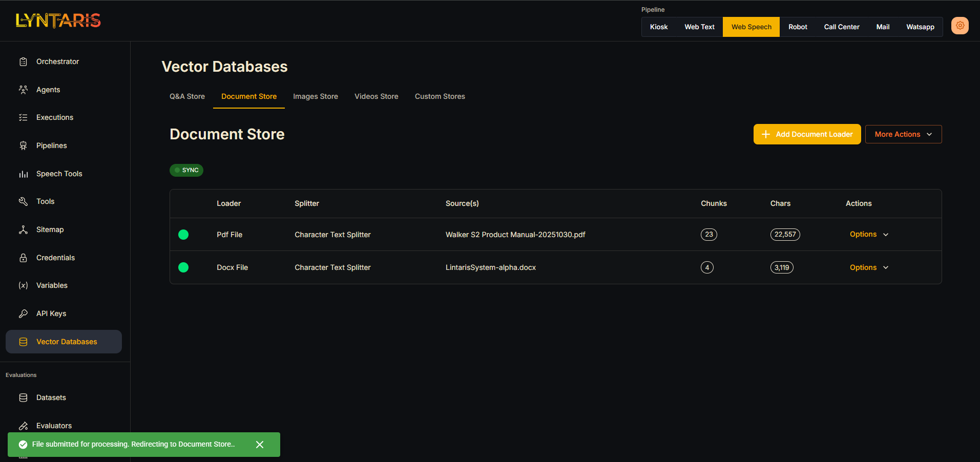Click the Credentials lock icon
980x462 pixels.
[x=23, y=258]
